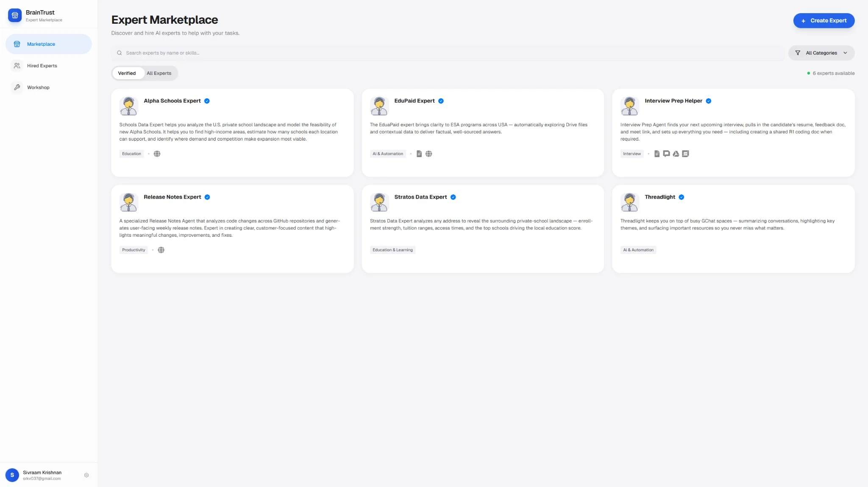This screenshot has height=487, width=868.
Task: Click Release Notes Expert avatar image
Action: coord(128,202)
